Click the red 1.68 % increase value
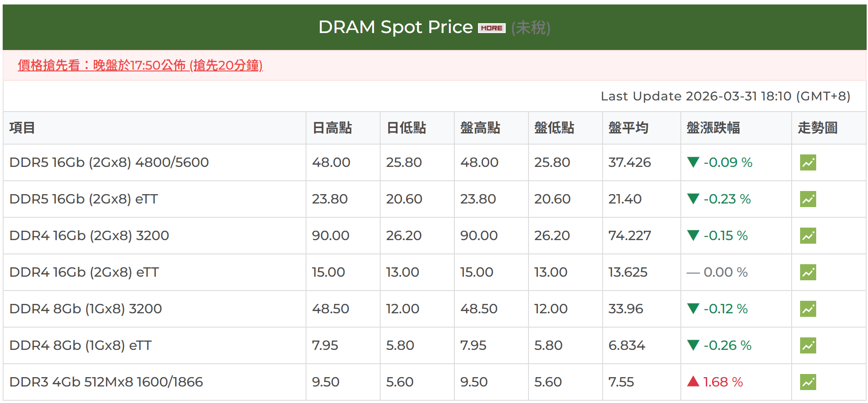 722,382
